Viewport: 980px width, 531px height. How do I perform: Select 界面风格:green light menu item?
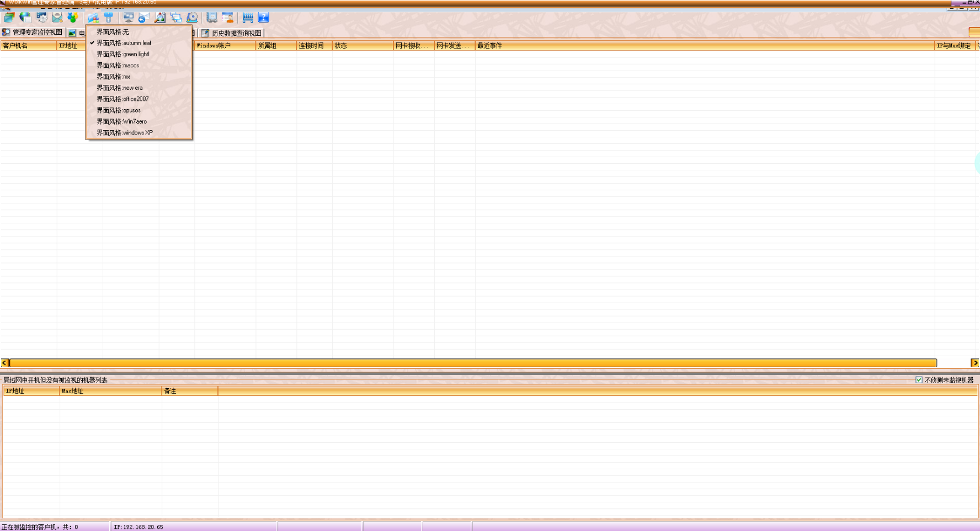click(139, 54)
